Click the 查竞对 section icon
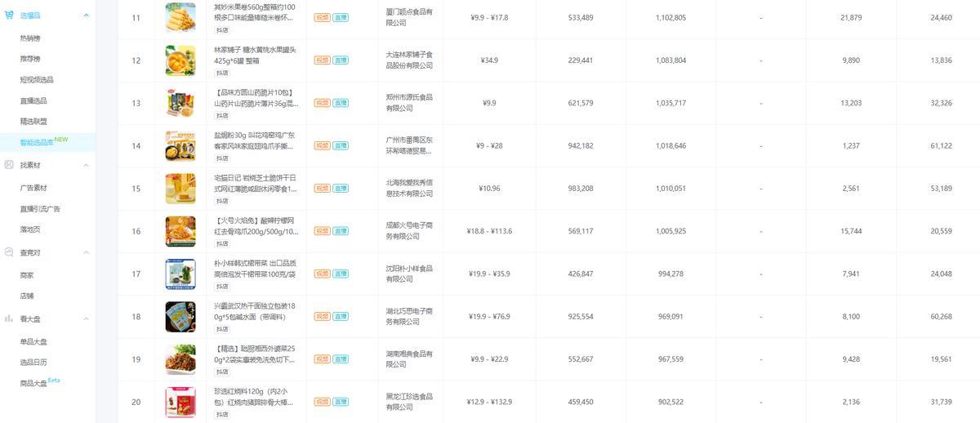The image size is (980, 423). point(8,253)
